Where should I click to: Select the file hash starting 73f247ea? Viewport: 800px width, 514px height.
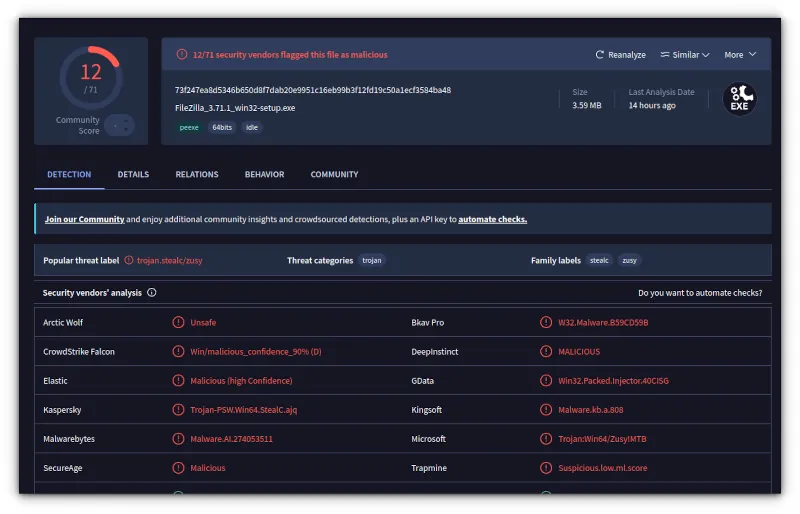coord(313,90)
